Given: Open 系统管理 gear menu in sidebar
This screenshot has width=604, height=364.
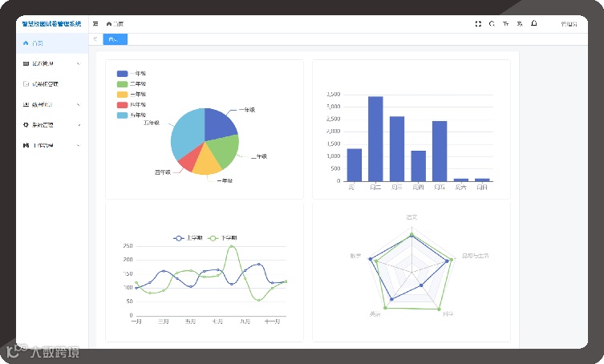Looking at the screenshot, I should click(x=52, y=125).
